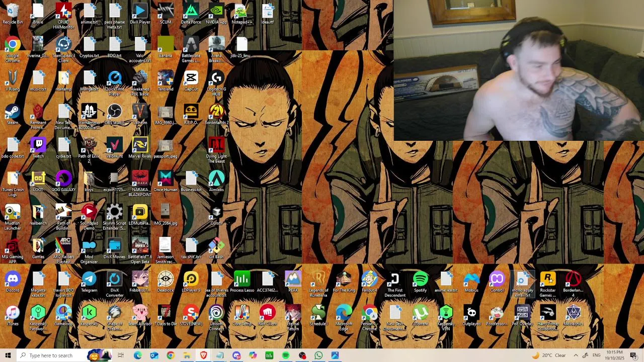This screenshot has width=644, height=362.
Task: Select the Once Human desktop icon
Action: 166,181
